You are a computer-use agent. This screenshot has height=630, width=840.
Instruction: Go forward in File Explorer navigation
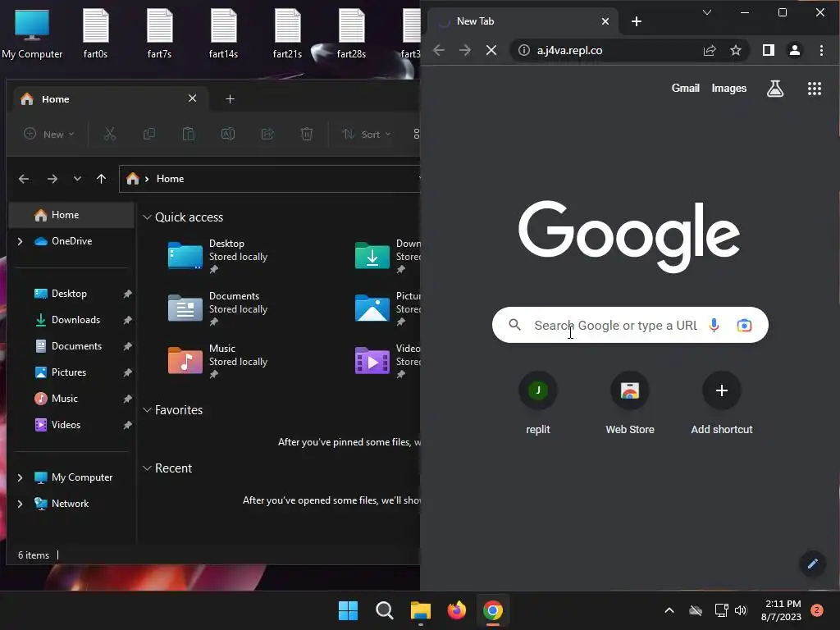pos(52,179)
